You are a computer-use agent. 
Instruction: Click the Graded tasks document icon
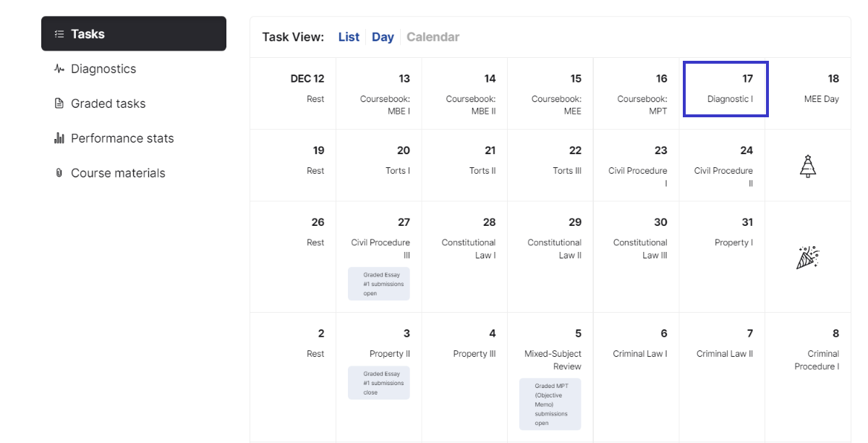pyautogui.click(x=59, y=104)
